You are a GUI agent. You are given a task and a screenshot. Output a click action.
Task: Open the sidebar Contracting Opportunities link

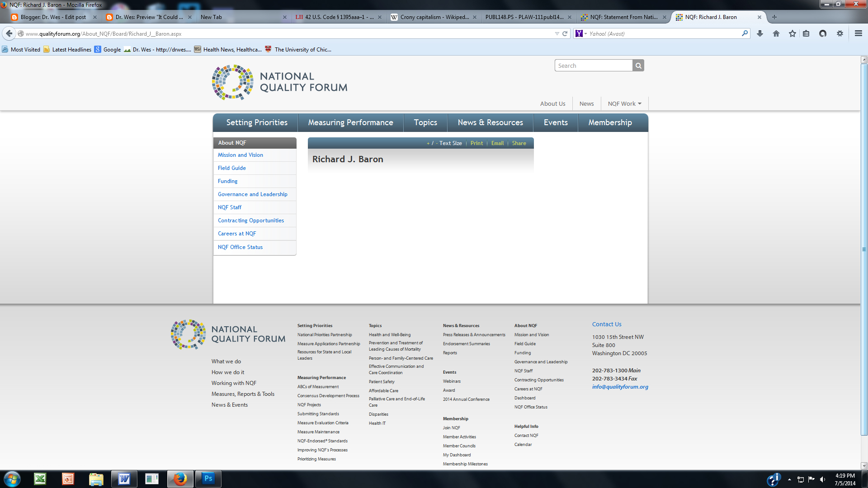(x=250, y=221)
